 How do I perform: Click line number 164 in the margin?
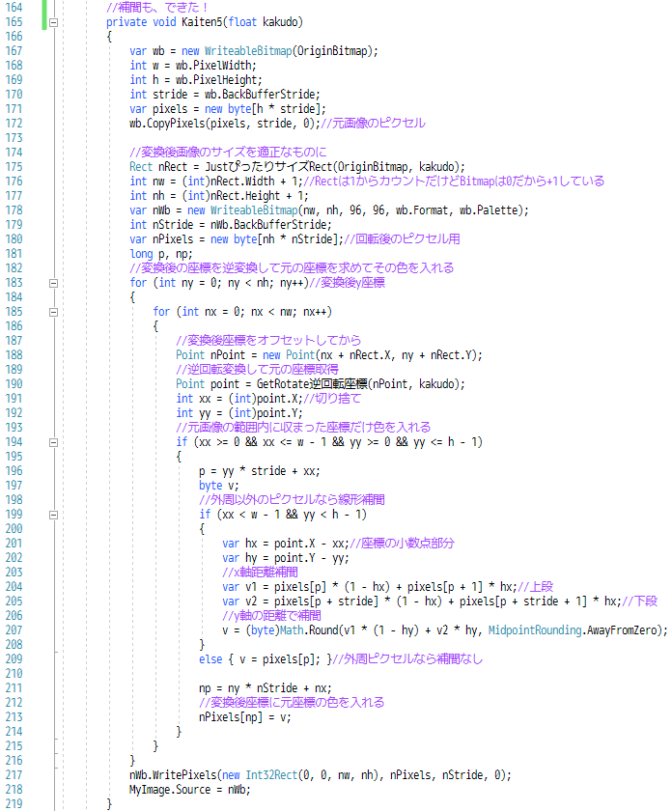click(14, 8)
